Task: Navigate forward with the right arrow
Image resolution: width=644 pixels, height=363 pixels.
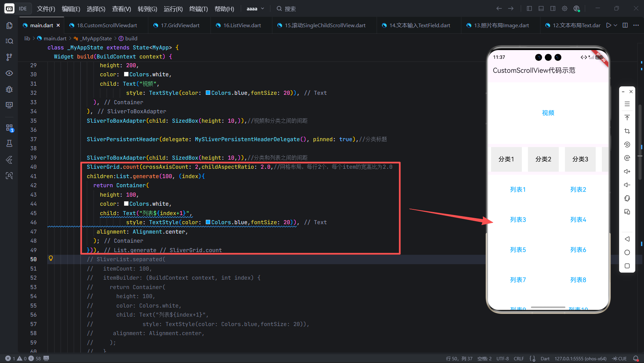Action: (x=511, y=8)
